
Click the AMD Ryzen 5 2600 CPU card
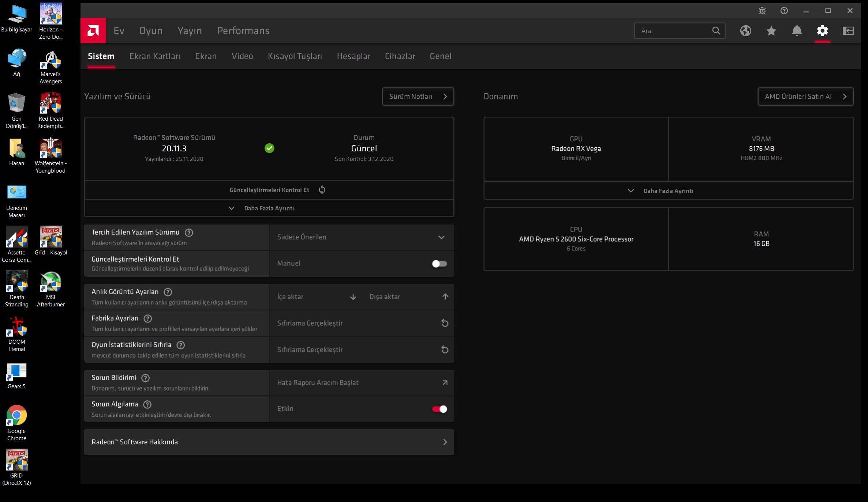(x=576, y=239)
